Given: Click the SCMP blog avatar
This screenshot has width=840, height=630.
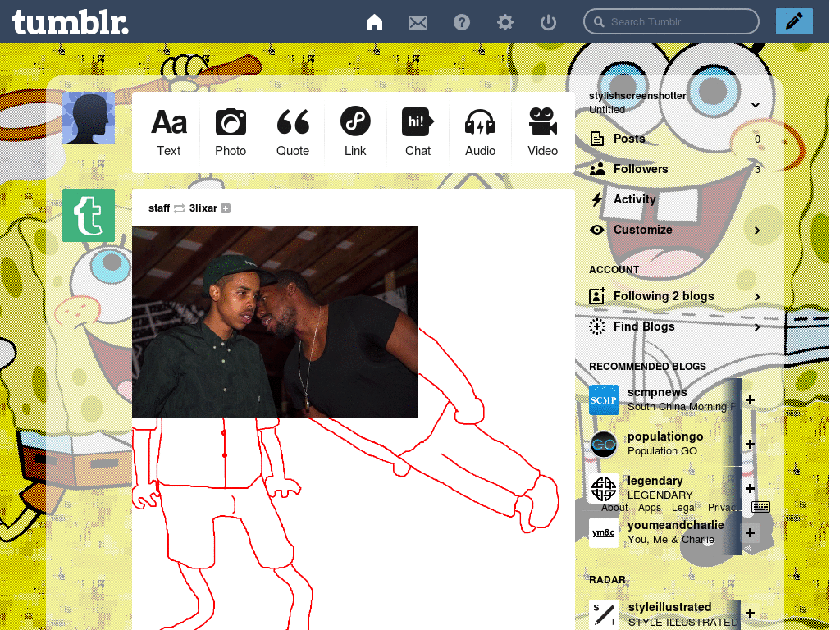Looking at the screenshot, I should (604, 399).
